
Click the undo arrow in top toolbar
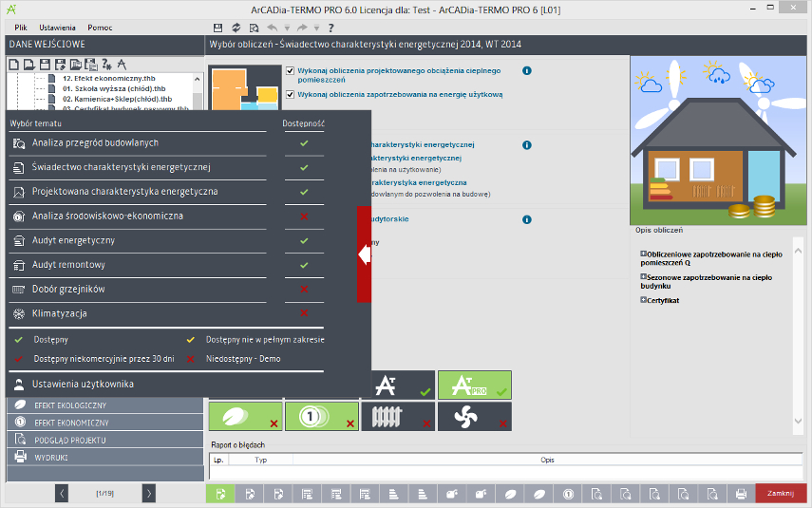pos(272,28)
